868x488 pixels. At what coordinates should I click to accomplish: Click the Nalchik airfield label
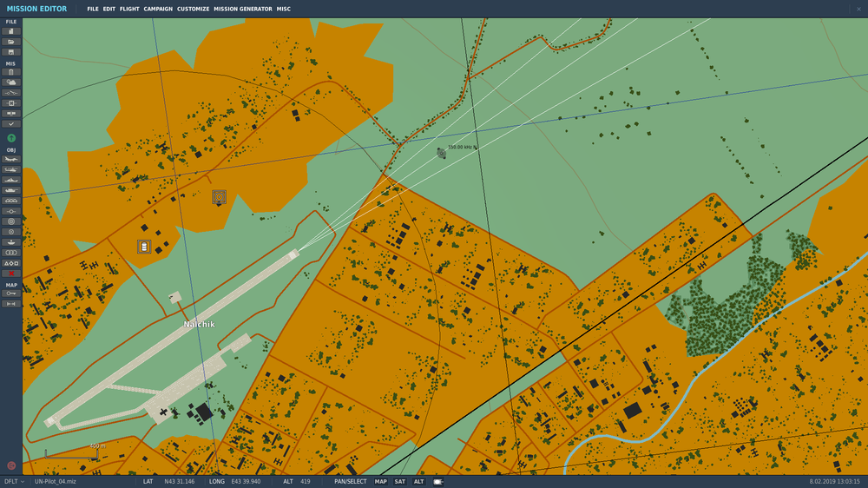click(200, 324)
